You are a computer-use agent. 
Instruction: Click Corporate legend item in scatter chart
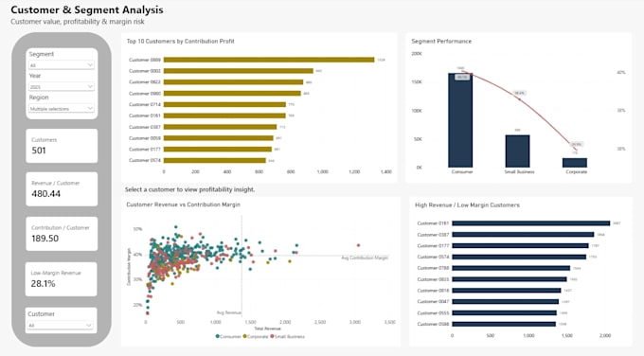[x=256, y=337]
